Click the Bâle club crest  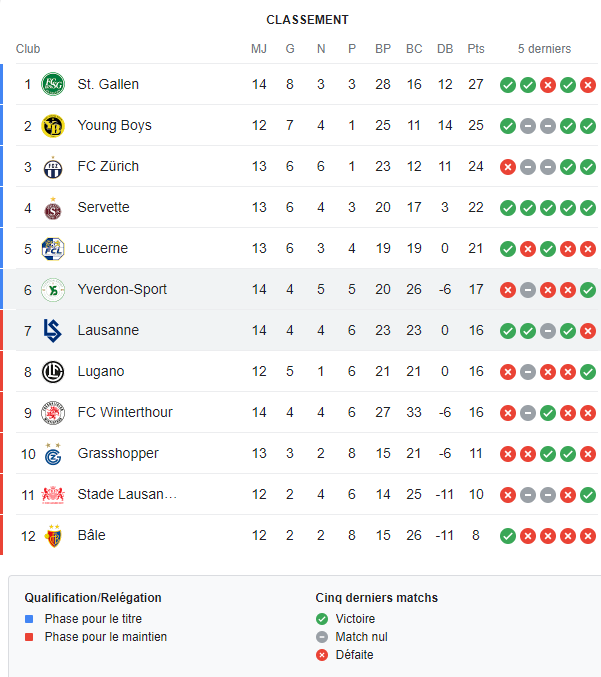point(52,536)
